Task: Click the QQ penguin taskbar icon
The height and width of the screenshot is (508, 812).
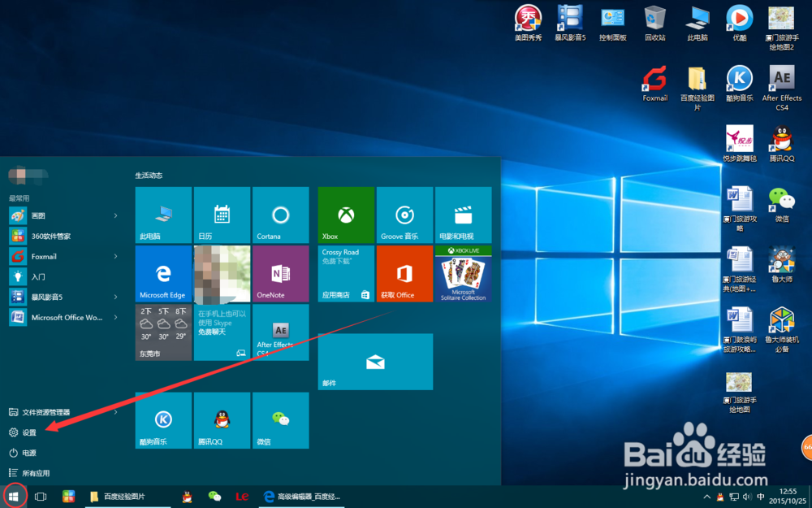Action: 188,497
